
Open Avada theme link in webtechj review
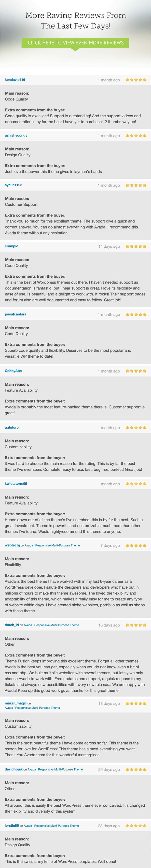[x=52, y=545]
